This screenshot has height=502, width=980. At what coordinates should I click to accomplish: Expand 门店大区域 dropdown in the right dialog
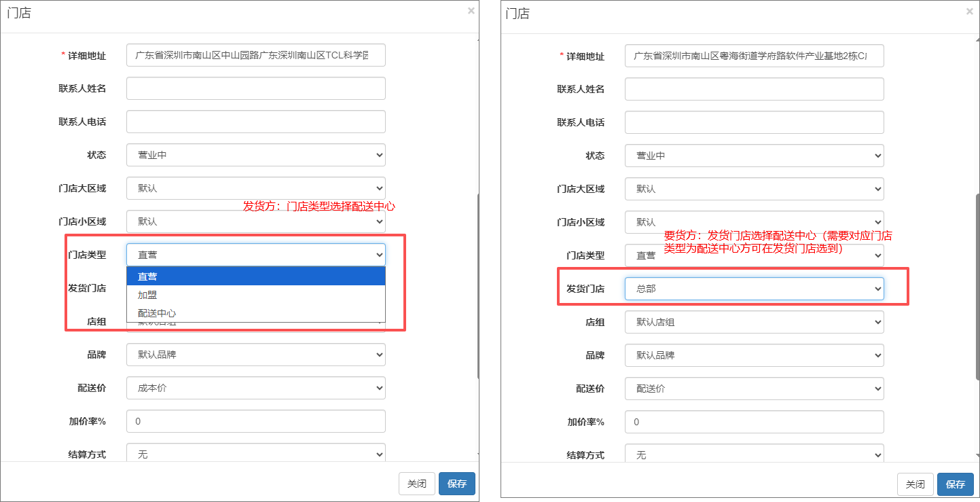tap(754, 189)
